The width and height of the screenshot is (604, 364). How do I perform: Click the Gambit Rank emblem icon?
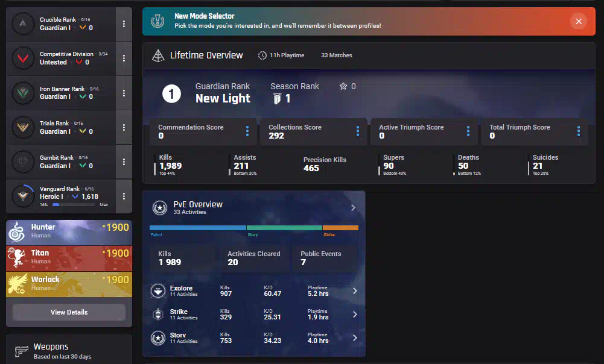coord(23,162)
